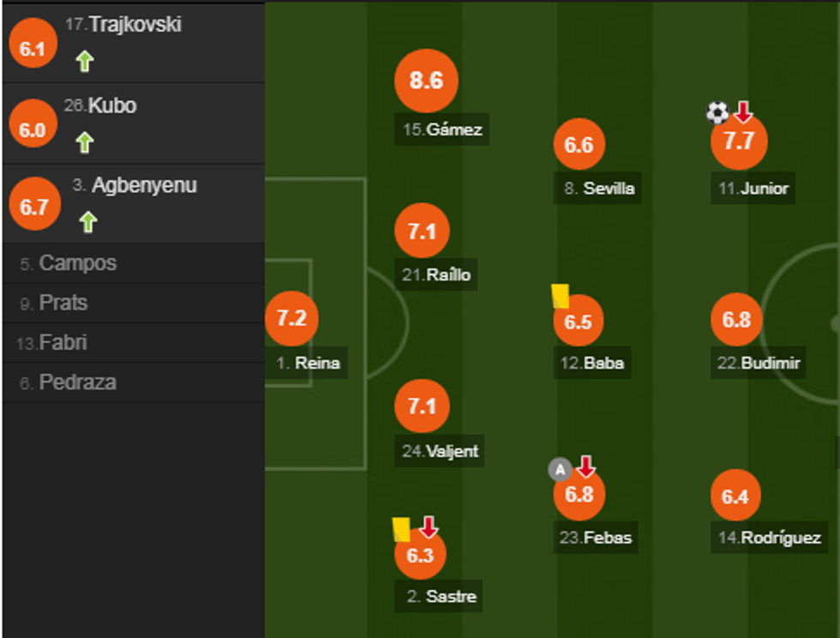The width and height of the screenshot is (840, 638).
Task: Open goalkeeper Reina's 7.2 rating
Action: click(291, 318)
